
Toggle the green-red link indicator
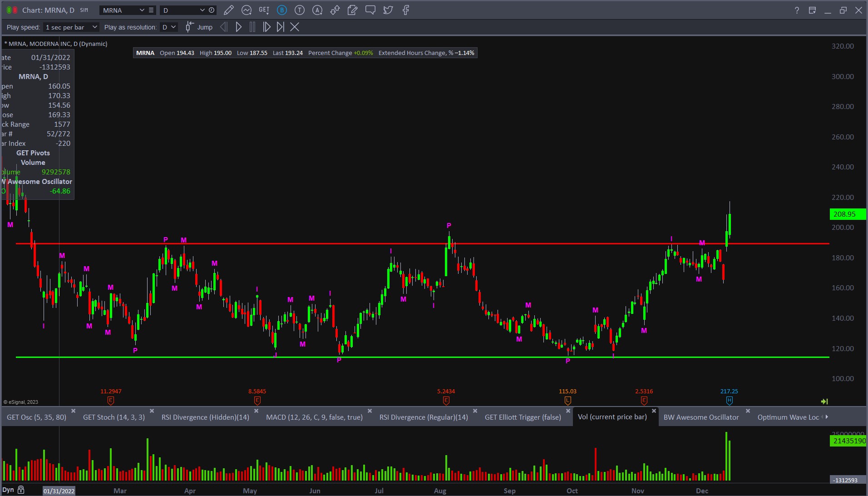tap(12, 10)
